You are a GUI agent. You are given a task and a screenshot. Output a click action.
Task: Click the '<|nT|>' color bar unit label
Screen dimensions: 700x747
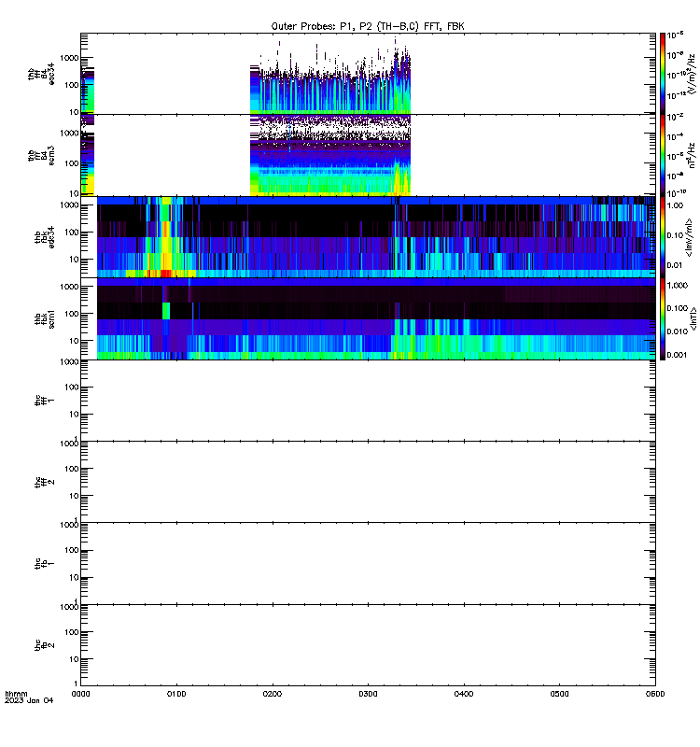[693, 319]
